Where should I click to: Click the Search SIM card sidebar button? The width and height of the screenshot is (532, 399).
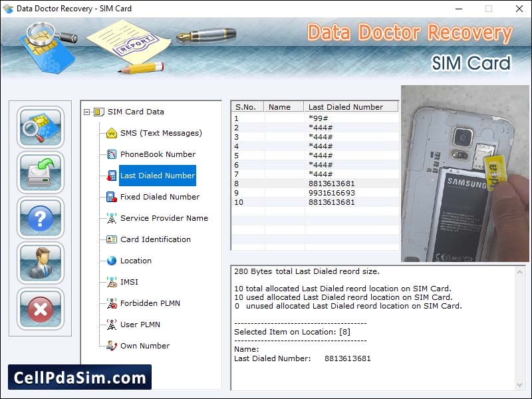pos(41,127)
